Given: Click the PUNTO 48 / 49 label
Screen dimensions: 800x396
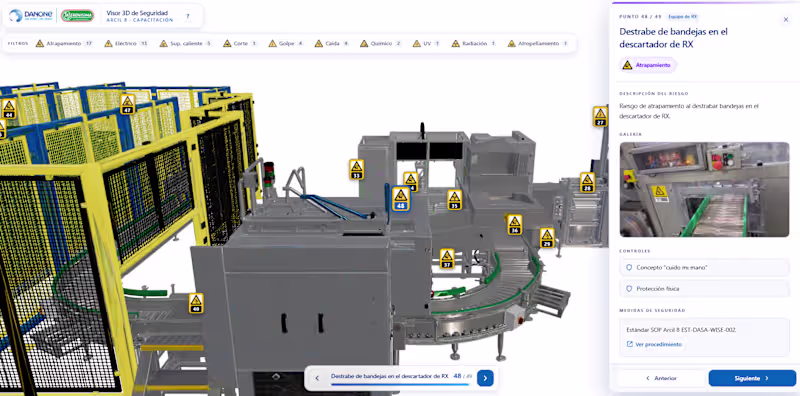Looking at the screenshot, I should point(640,16).
